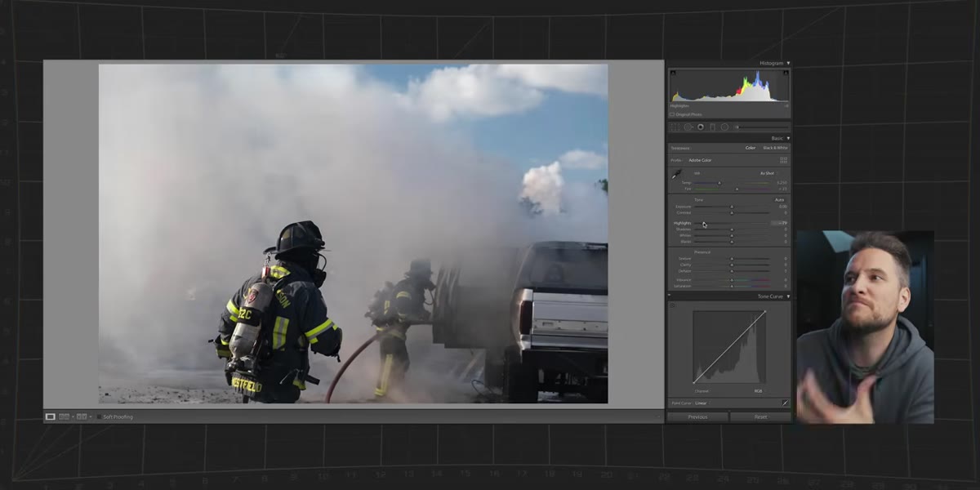Select the Graduated Filter tool

(712, 127)
